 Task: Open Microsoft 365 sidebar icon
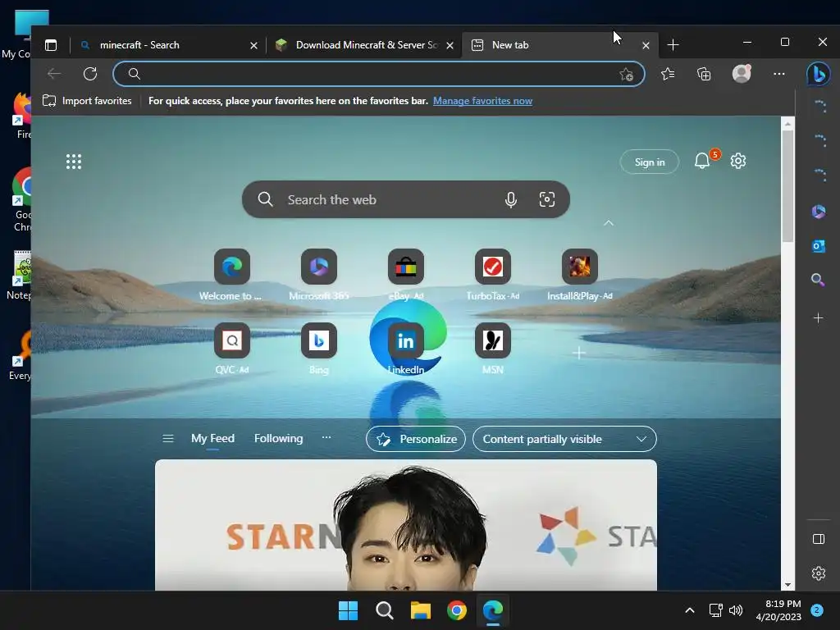pos(818,212)
